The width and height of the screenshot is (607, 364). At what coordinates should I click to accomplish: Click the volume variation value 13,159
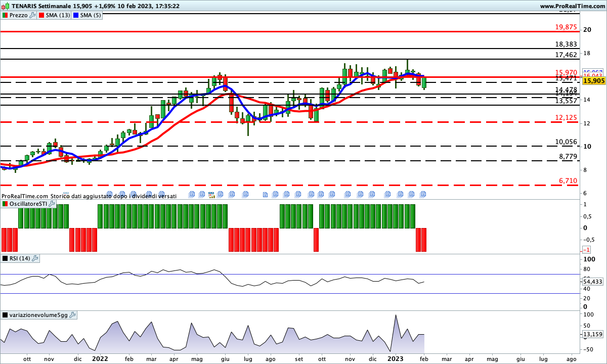point(592,334)
